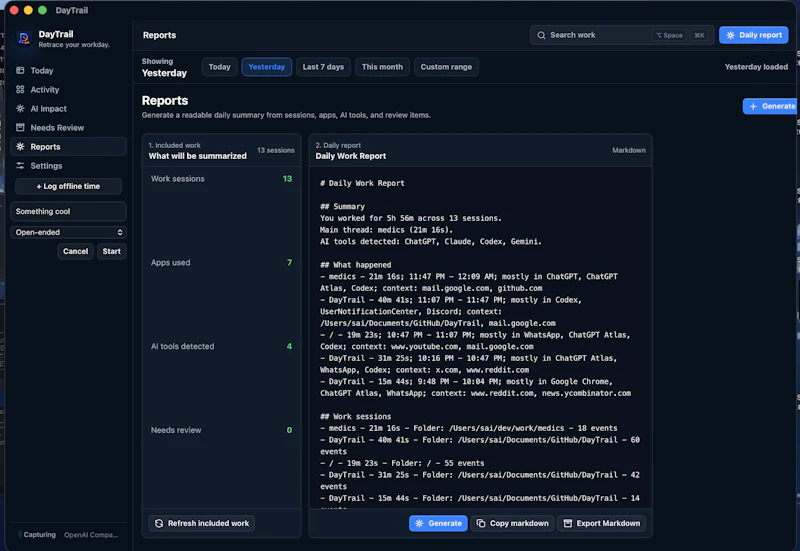Click the Yesterday loaded status text

(756, 67)
